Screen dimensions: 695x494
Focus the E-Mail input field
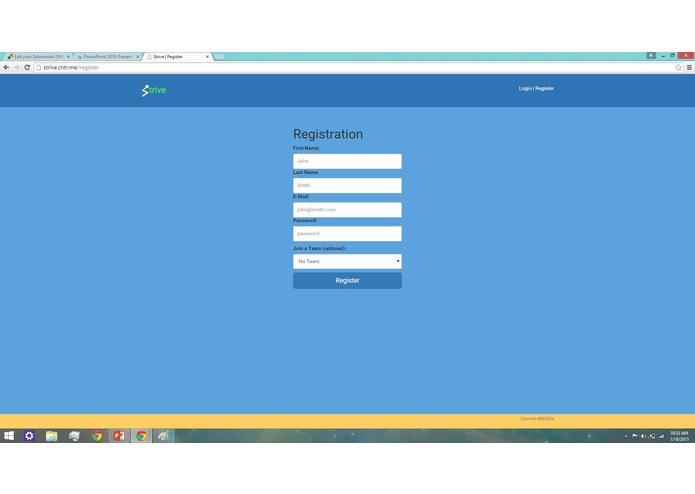pyautogui.click(x=347, y=210)
